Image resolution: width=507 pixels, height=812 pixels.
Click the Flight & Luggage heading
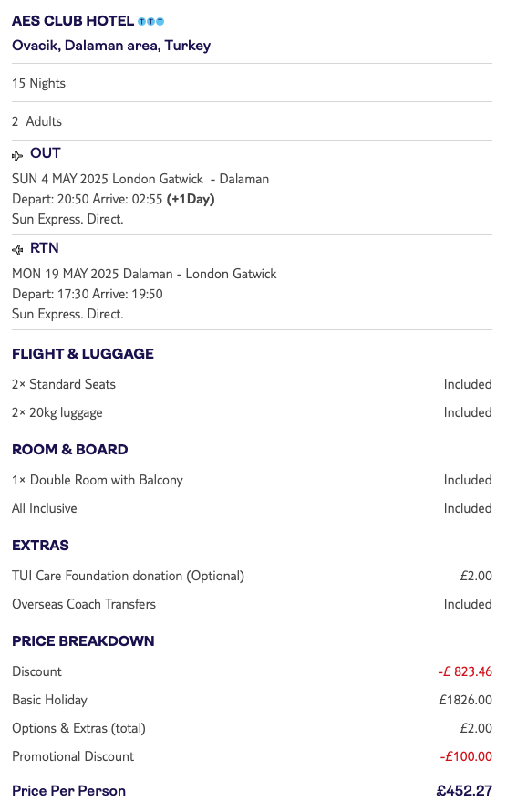coord(83,354)
